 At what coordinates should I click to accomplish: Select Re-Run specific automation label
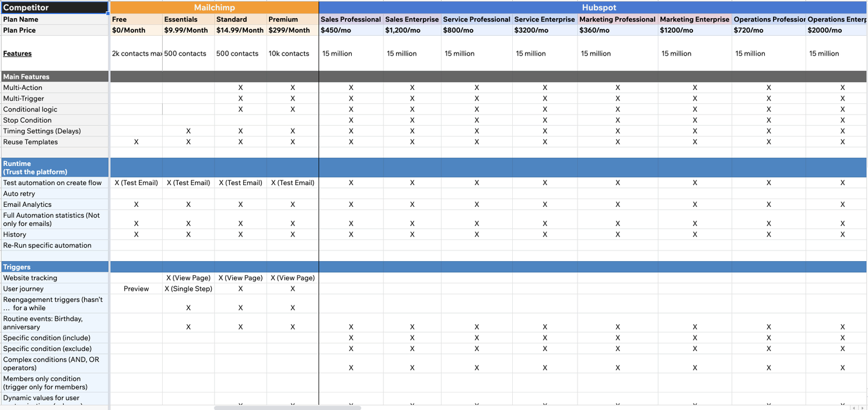point(54,245)
